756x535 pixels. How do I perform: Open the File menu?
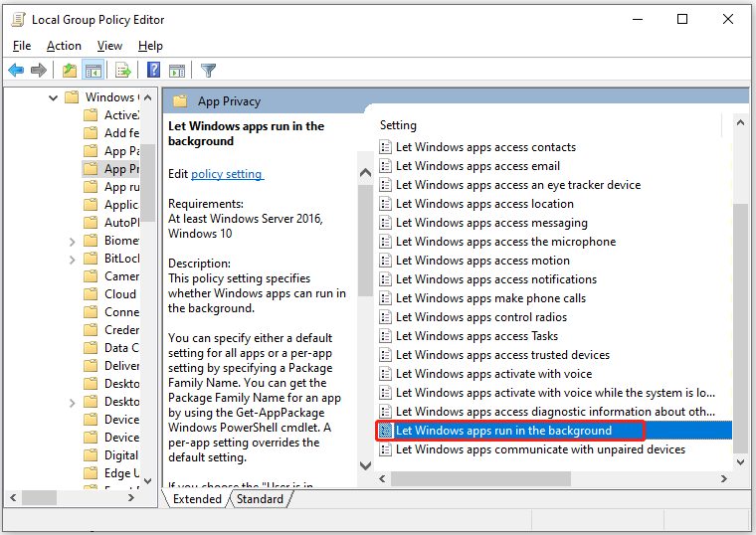[x=22, y=46]
